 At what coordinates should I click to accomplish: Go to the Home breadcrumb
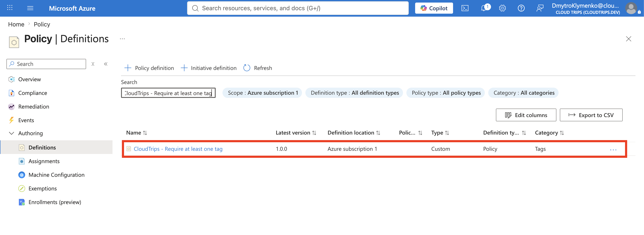[x=16, y=24]
